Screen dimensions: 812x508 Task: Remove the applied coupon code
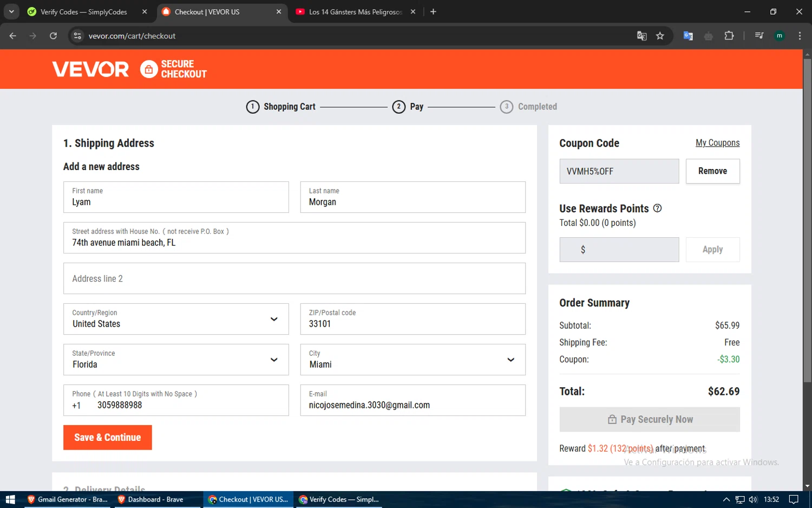tap(712, 171)
